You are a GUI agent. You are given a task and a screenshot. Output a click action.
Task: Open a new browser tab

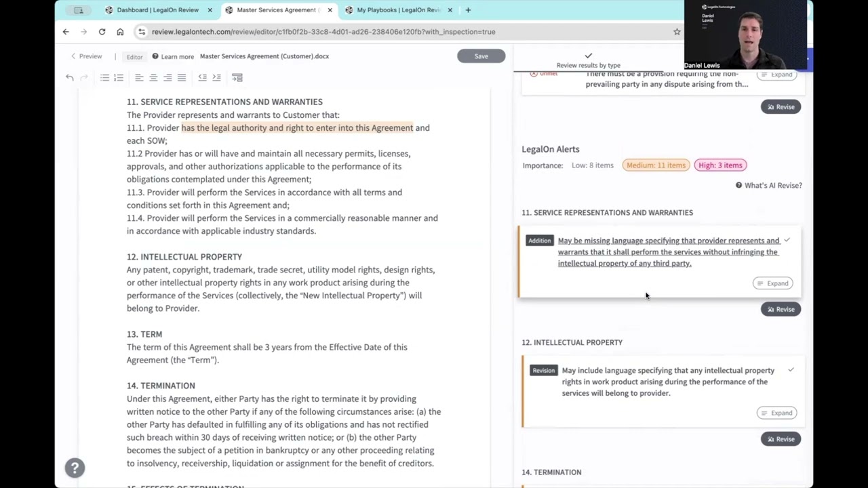point(468,10)
